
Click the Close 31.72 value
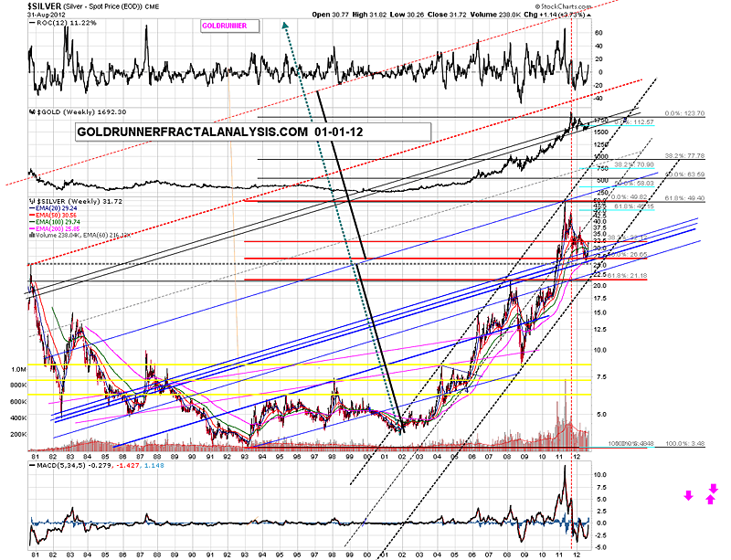(446, 15)
